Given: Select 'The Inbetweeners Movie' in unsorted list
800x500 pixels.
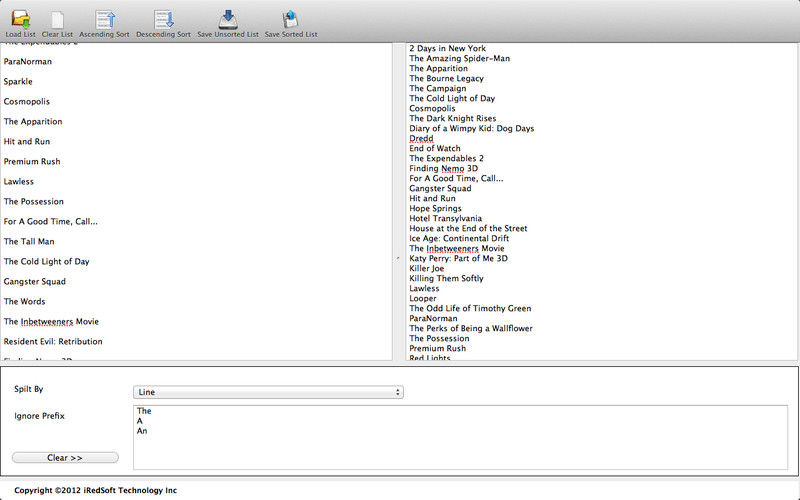Looking at the screenshot, I should pos(51,321).
